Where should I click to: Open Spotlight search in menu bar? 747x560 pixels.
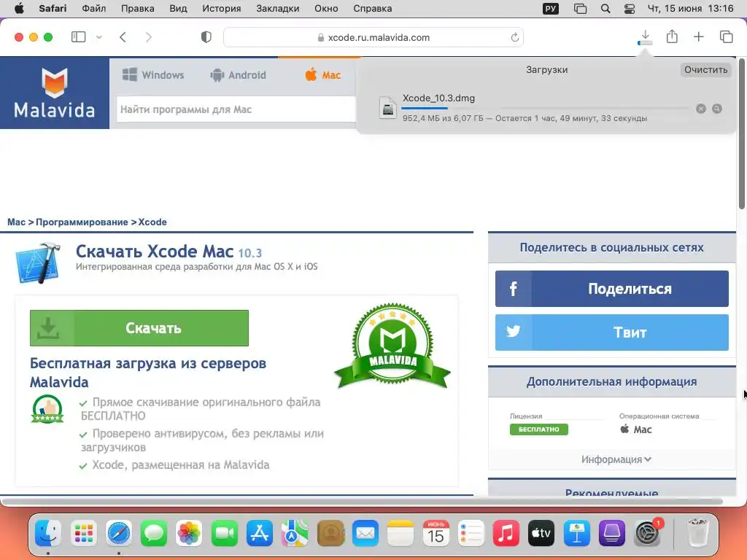pyautogui.click(x=605, y=9)
